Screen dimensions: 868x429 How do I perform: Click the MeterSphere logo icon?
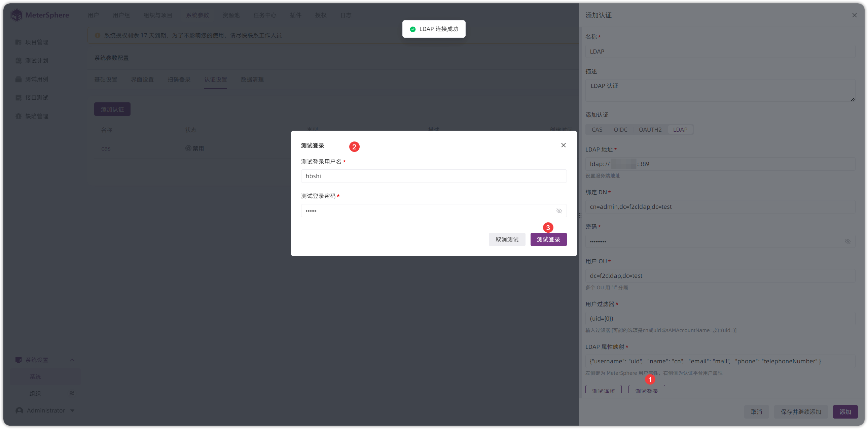click(16, 15)
